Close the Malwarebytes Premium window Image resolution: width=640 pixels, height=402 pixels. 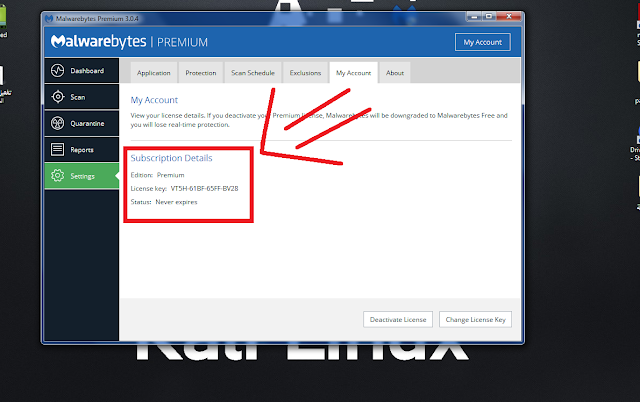tap(509, 17)
